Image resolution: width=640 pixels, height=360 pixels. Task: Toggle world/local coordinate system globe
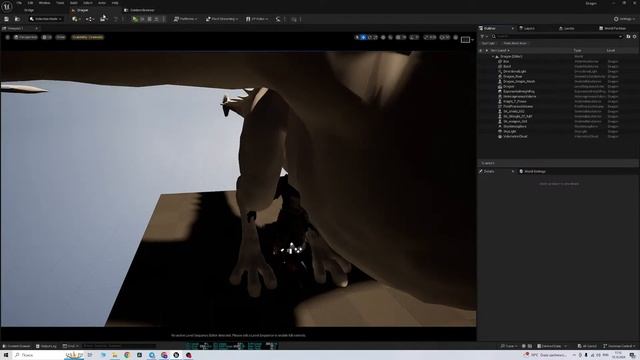click(383, 37)
